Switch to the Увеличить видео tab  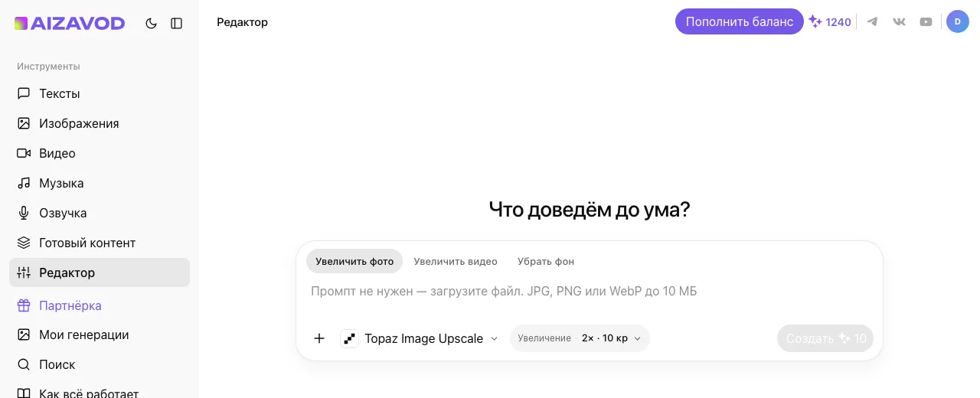[456, 261]
